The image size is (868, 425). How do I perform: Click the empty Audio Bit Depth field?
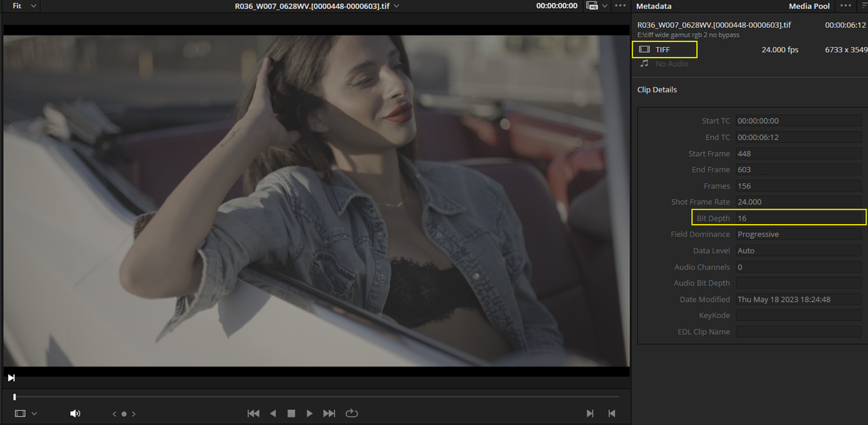click(798, 283)
